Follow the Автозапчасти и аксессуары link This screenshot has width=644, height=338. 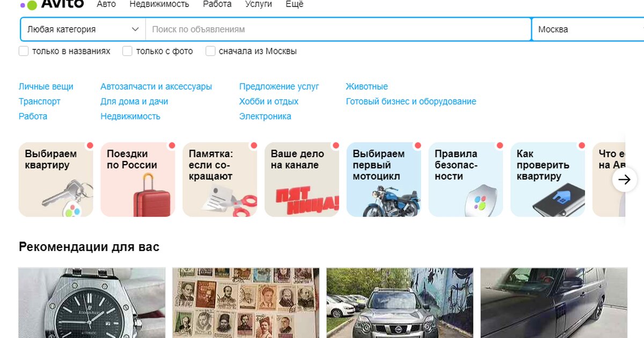click(156, 86)
